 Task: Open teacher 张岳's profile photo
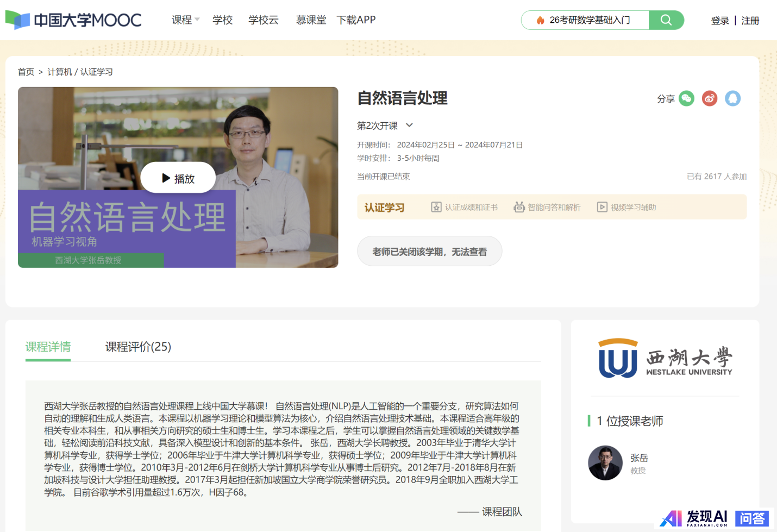pyautogui.click(x=605, y=463)
